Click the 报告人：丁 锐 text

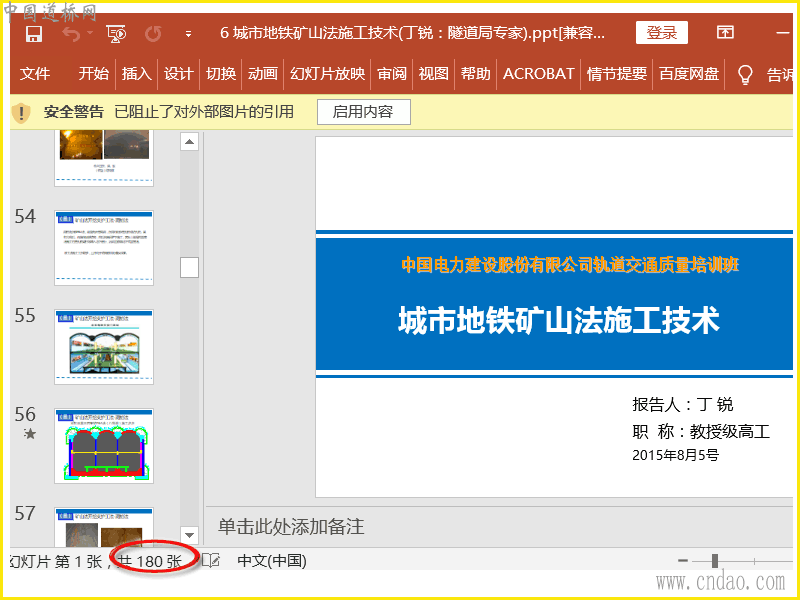point(683,405)
